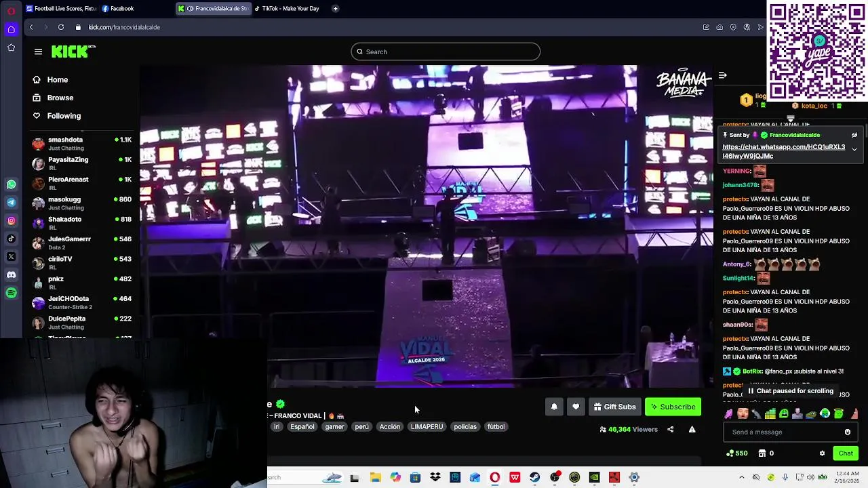The image size is (868, 488).
Task: Open Steam from Windows taskbar
Action: pos(535,477)
